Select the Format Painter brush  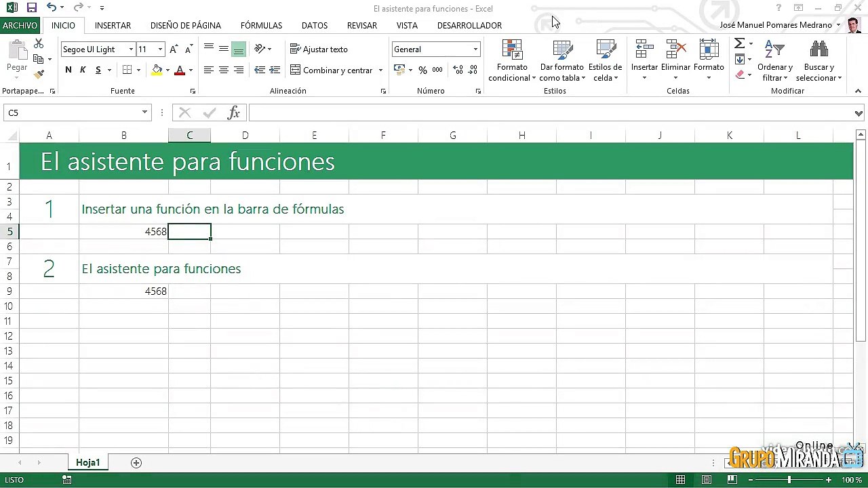pos(39,74)
